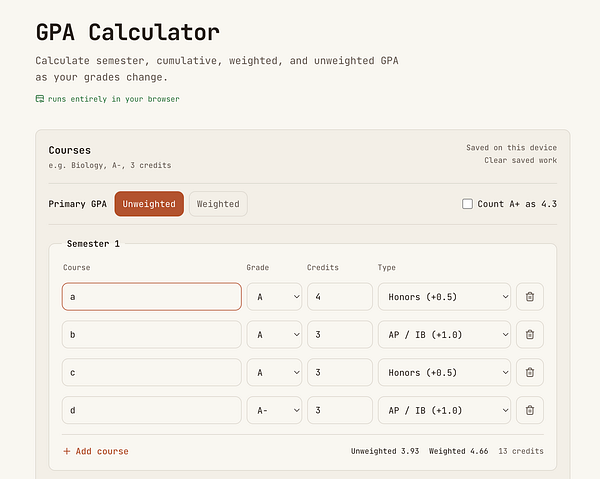Image resolution: width=600 pixels, height=479 pixels.
Task: Click the credits field for course b
Action: pos(340,334)
